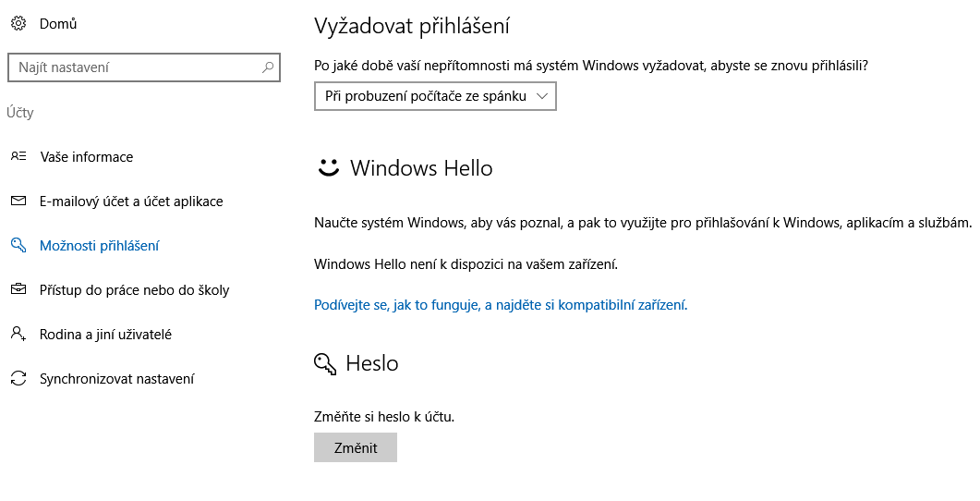Image resolution: width=980 pixels, height=501 pixels.
Task: Click the briefcase icon for Přístup do práce
Action: (18, 289)
